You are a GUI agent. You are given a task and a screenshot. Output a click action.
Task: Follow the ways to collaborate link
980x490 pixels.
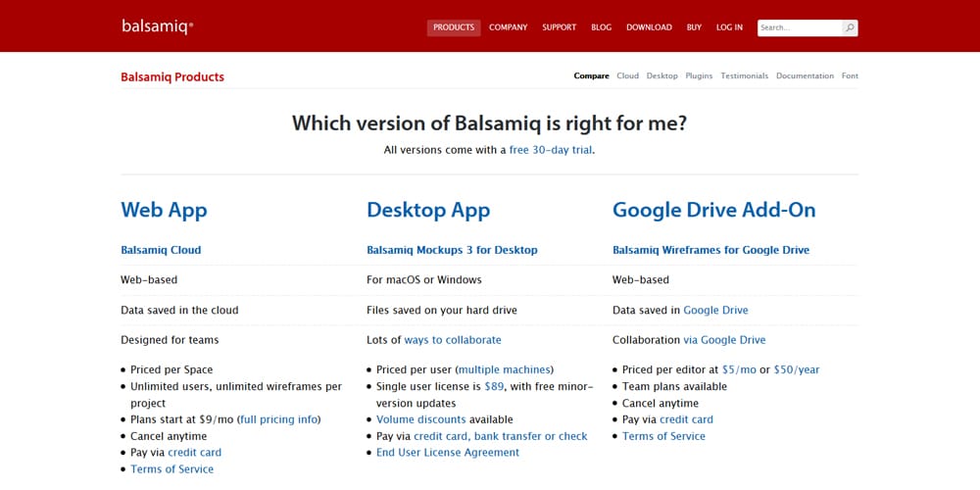tap(453, 340)
